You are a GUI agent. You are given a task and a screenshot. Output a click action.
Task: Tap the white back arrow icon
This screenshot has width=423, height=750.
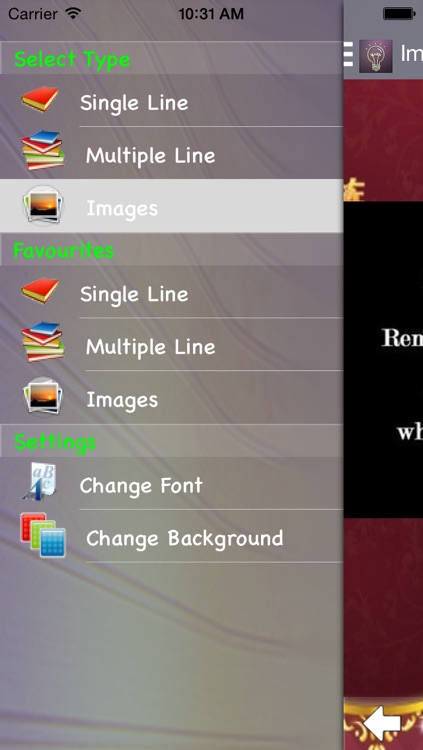(x=382, y=723)
